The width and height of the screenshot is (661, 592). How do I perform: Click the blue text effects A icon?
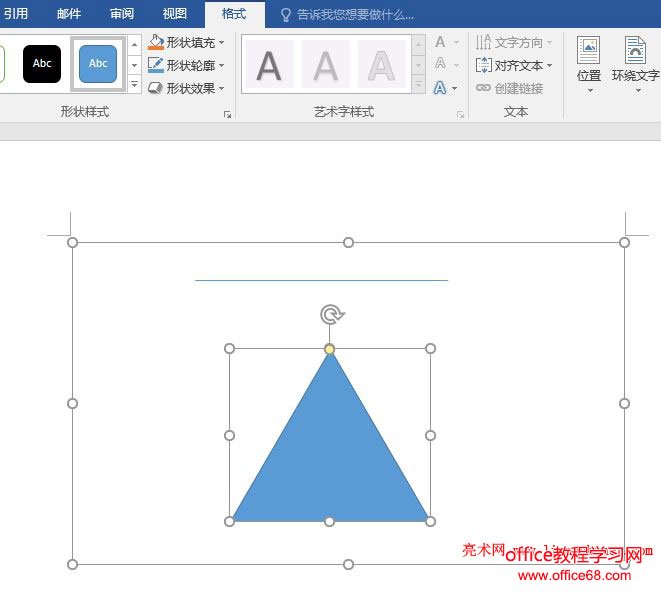point(440,88)
